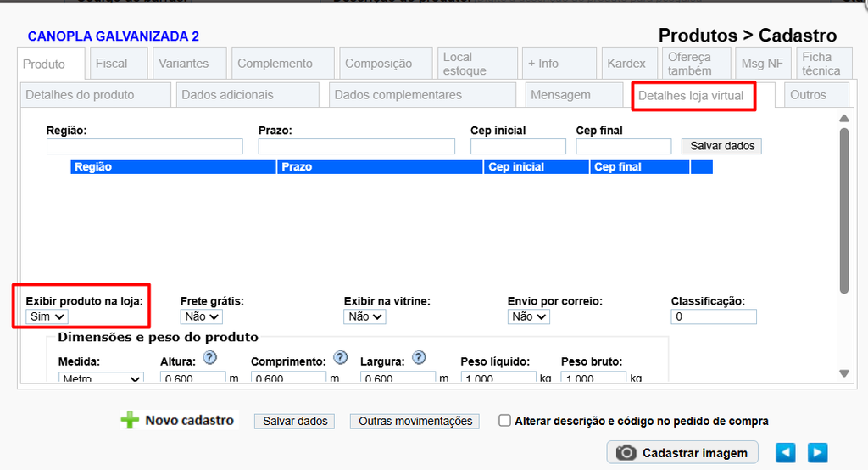
Task: Open the help icon next to Altura
Action: 210,357
